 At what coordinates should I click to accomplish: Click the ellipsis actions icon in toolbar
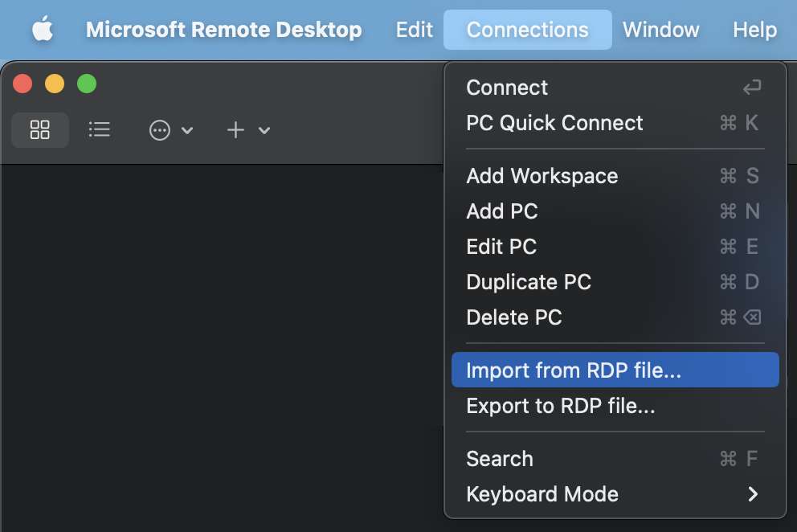coord(160,130)
